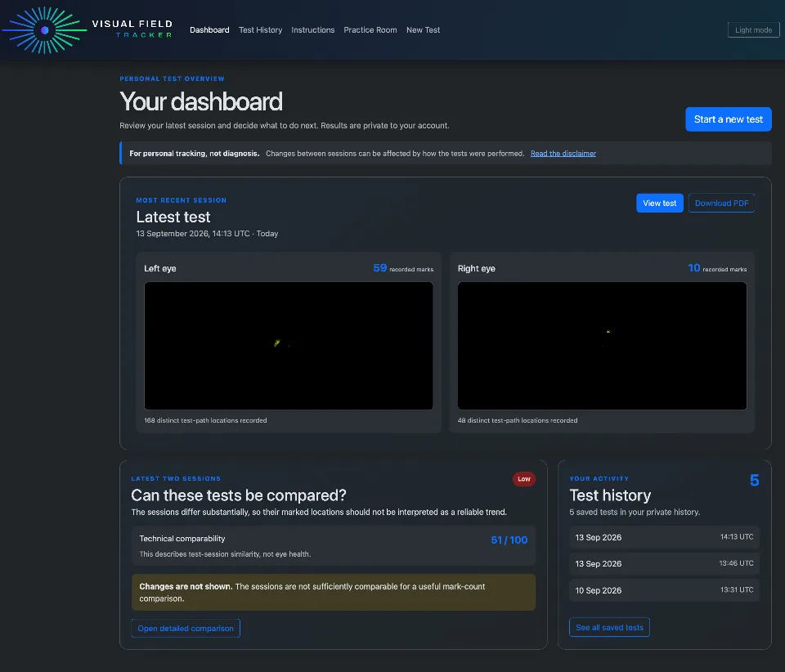This screenshot has height=672, width=785.
Task: Open detailed comparison
Action: (x=186, y=628)
